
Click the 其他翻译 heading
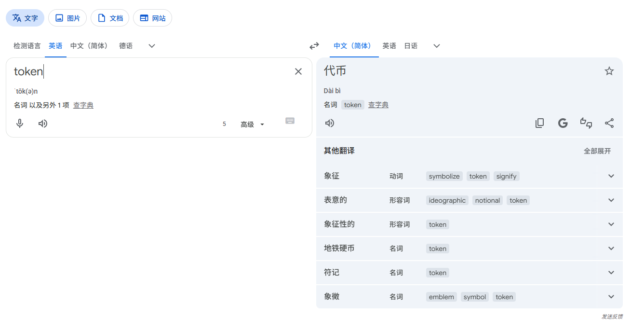tap(339, 151)
